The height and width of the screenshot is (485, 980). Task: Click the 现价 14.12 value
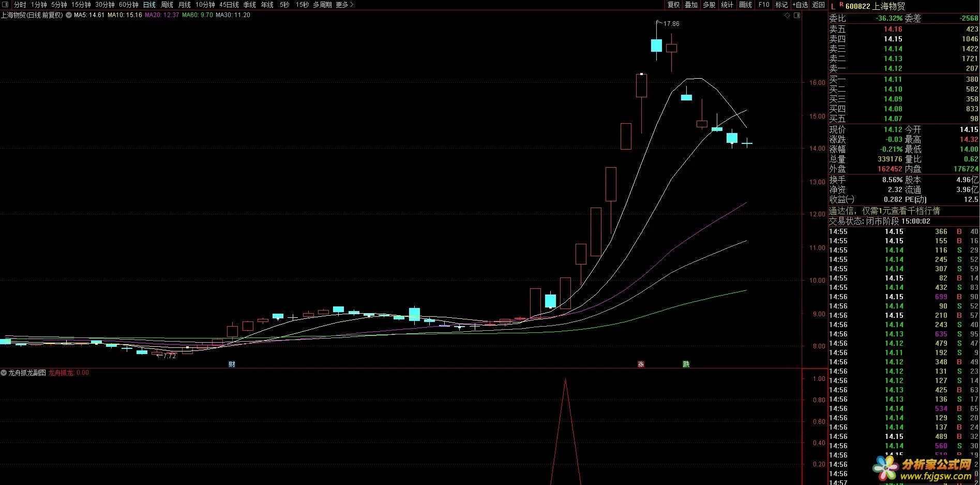click(x=893, y=129)
